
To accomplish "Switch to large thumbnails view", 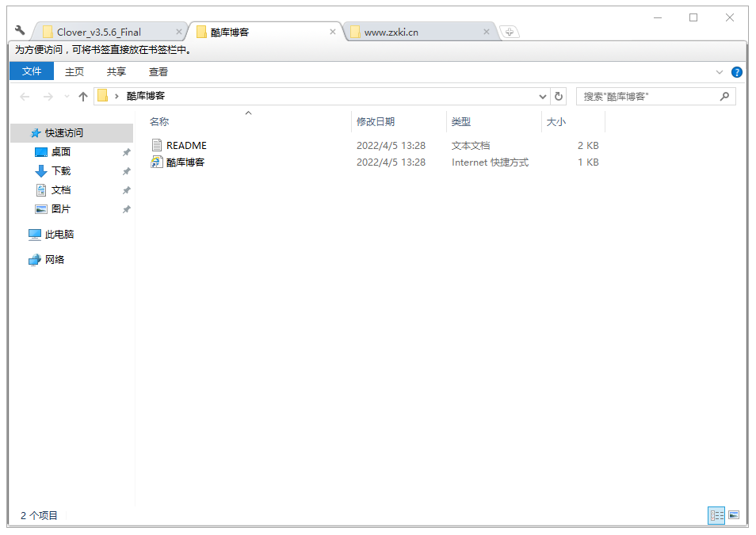I will pyautogui.click(x=732, y=515).
